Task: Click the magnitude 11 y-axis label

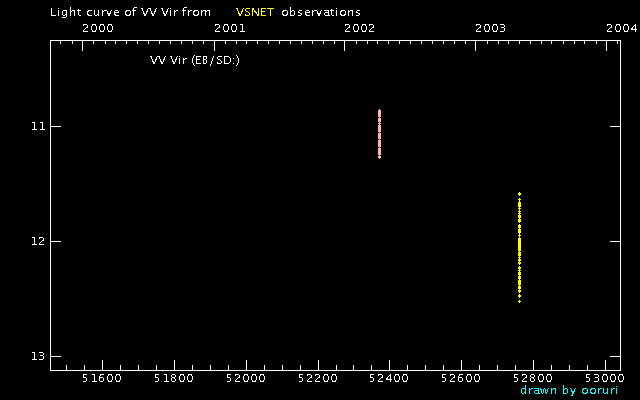Action: (x=38, y=127)
